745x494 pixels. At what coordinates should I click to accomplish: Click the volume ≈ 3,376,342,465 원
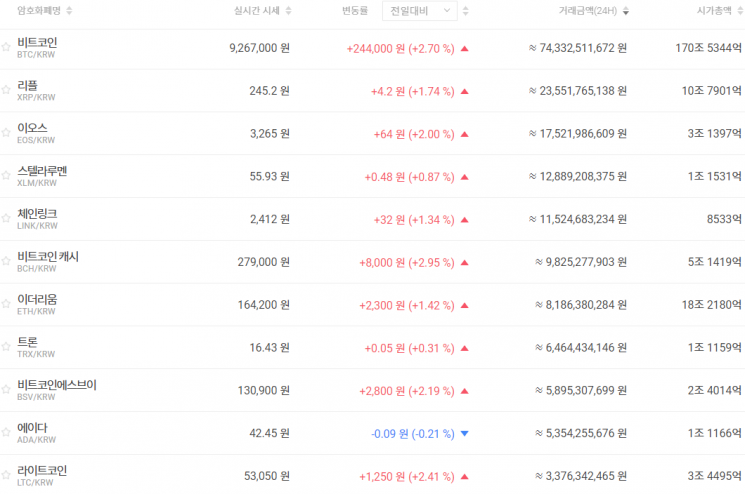coord(581,475)
